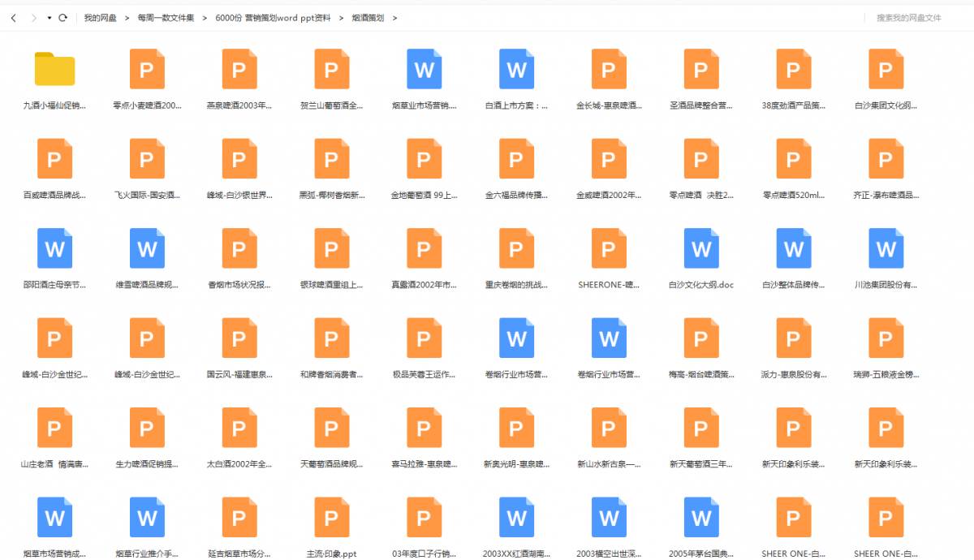The image size is (974, 560).
Task: Open the 维雪啤酒品牌规 Word icon
Action: [x=147, y=248]
